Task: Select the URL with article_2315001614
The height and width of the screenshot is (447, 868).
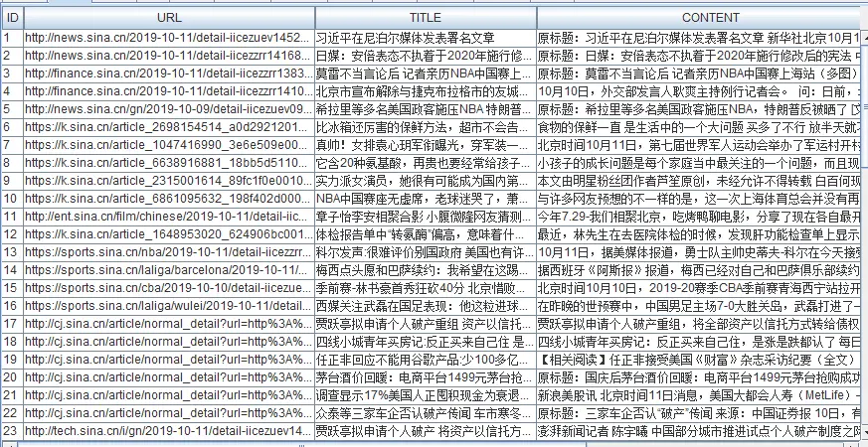Action: click(169, 181)
